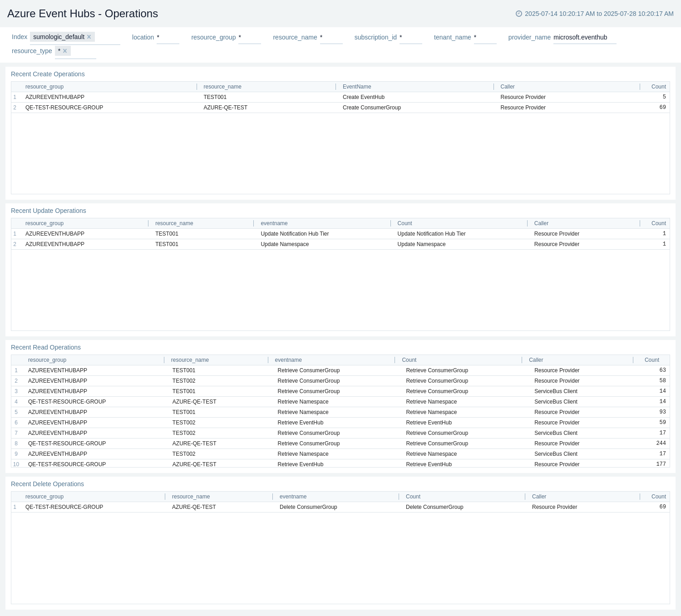Sort Create table by Caller column
The height and width of the screenshot is (616, 681).
(508, 87)
